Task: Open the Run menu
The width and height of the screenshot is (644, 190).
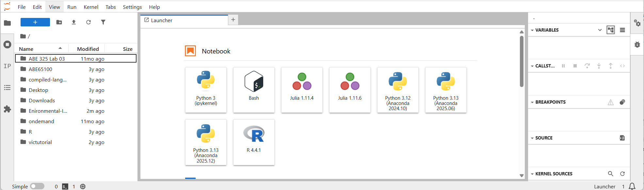Action: [72, 7]
